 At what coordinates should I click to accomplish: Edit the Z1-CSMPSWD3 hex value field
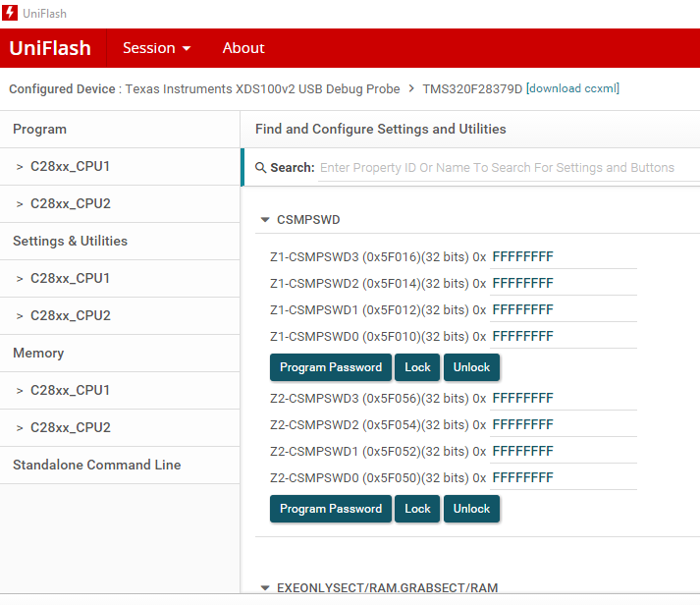click(563, 257)
